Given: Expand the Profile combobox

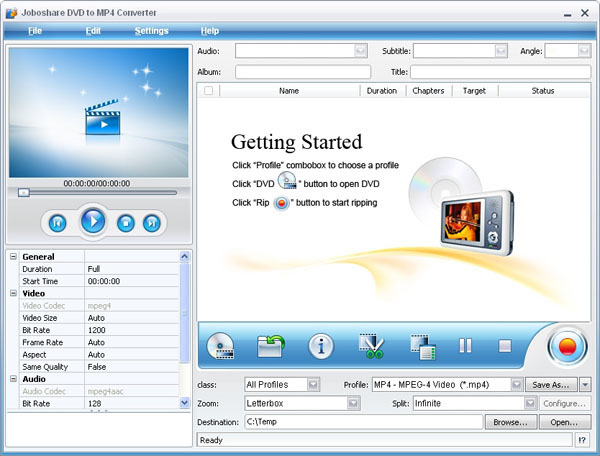Looking at the screenshot, I should tap(516, 384).
